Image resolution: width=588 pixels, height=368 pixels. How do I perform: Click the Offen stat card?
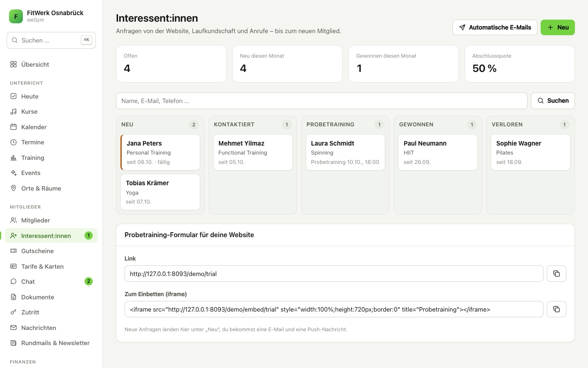point(171,64)
